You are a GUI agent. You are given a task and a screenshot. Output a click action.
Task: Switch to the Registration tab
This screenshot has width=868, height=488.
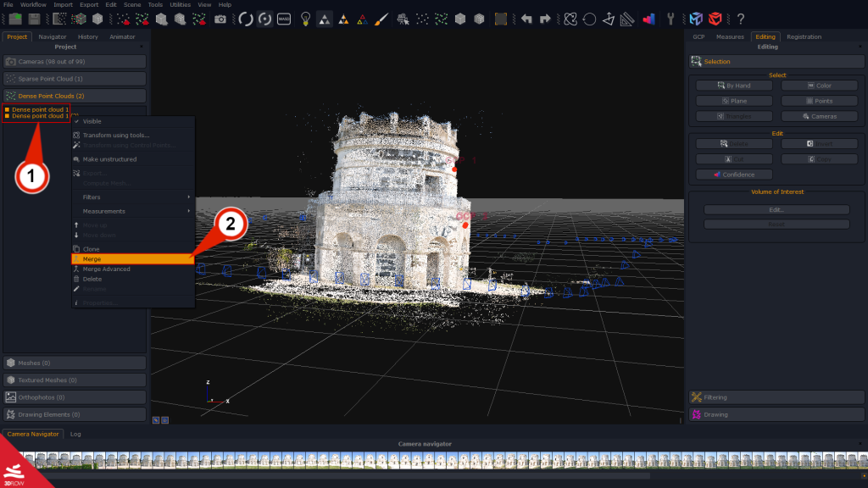[804, 36]
